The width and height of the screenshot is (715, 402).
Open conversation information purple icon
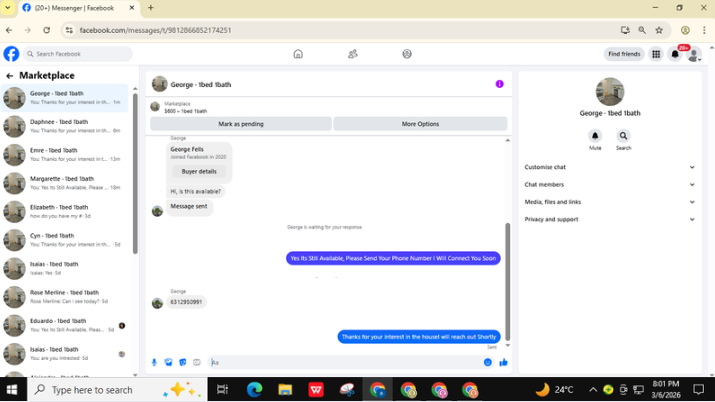click(499, 84)
